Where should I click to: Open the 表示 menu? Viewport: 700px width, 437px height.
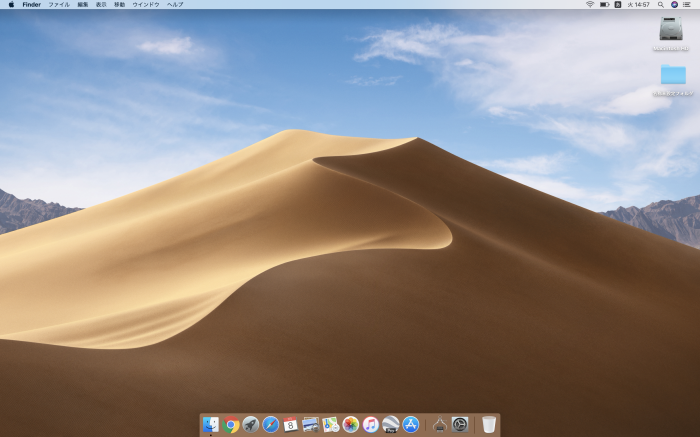click(101, 4)
